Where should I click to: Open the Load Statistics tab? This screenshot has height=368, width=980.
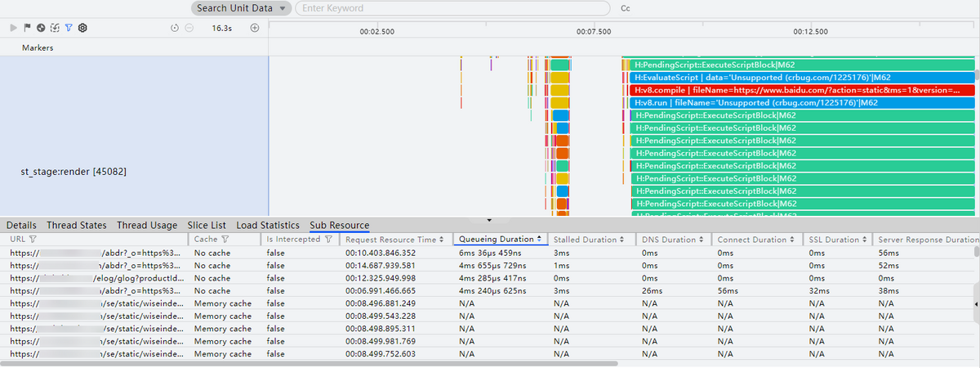(268, 225)
